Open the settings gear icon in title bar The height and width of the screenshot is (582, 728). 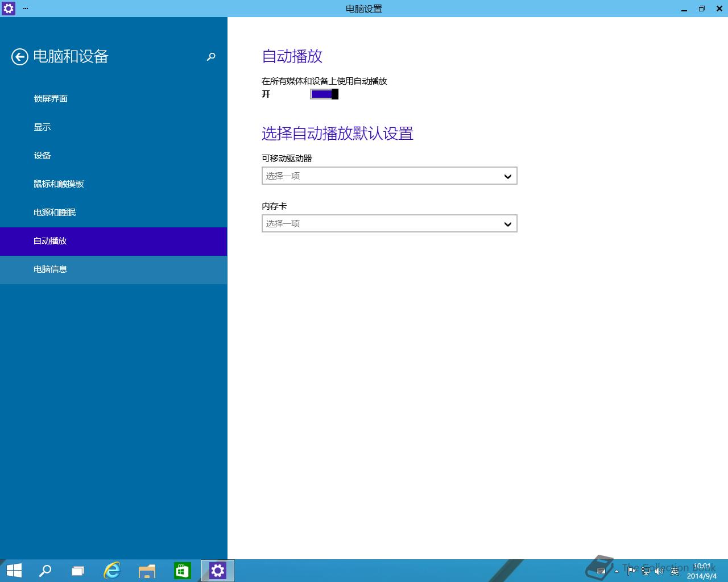pos(9,9)
